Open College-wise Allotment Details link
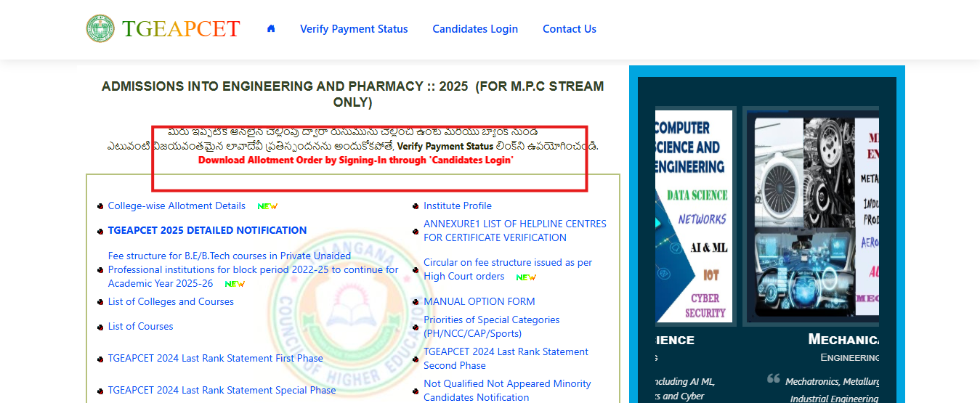 pos(177,205)
